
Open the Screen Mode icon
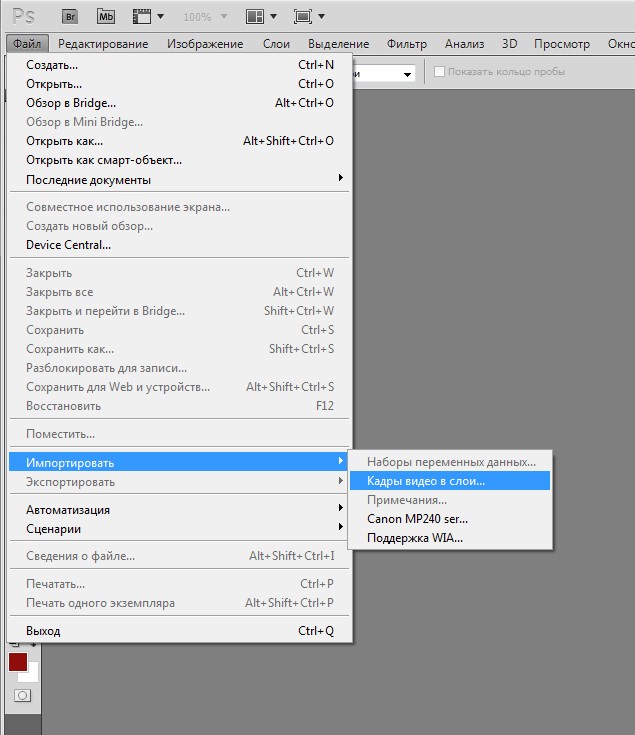coord(303,17)
